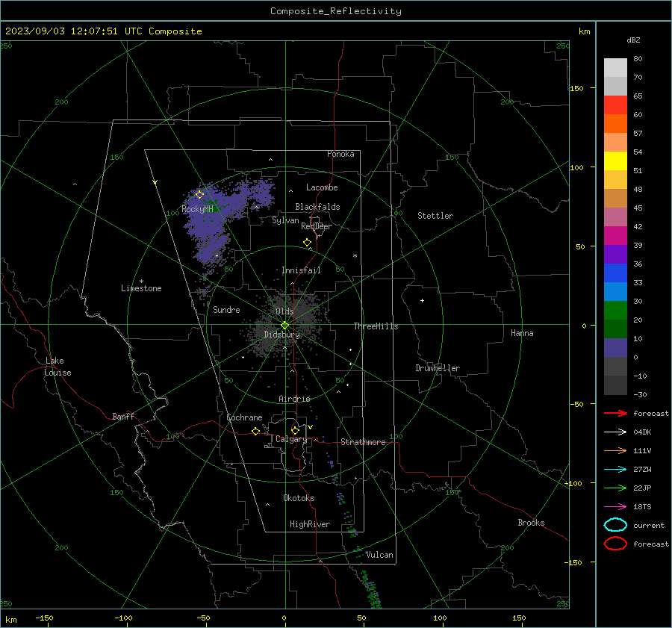This screenshot has height=628, width=672.
Task: Pick the dark orange 60 dBZ swatch
Action: [x=615, y=124]
